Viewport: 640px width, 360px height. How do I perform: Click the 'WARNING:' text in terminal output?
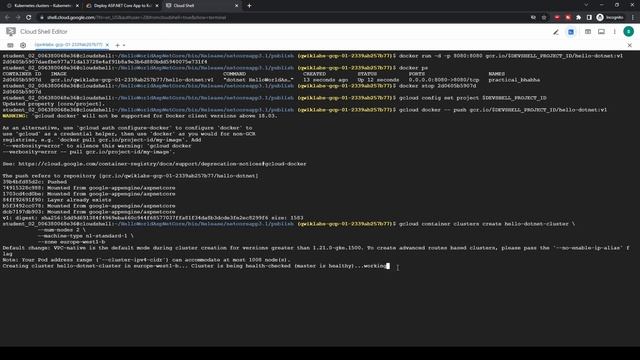coord(15,116)
